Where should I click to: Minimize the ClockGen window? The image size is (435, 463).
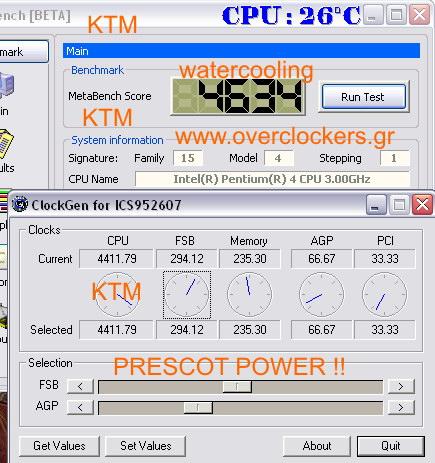pyautogui.click(x=376, y=204)
